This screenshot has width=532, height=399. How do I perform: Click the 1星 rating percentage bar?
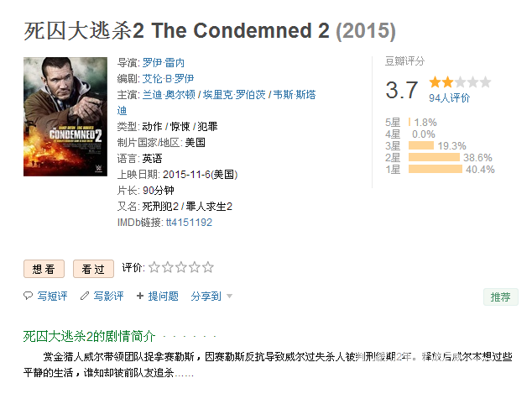click(x=436, y=169)
